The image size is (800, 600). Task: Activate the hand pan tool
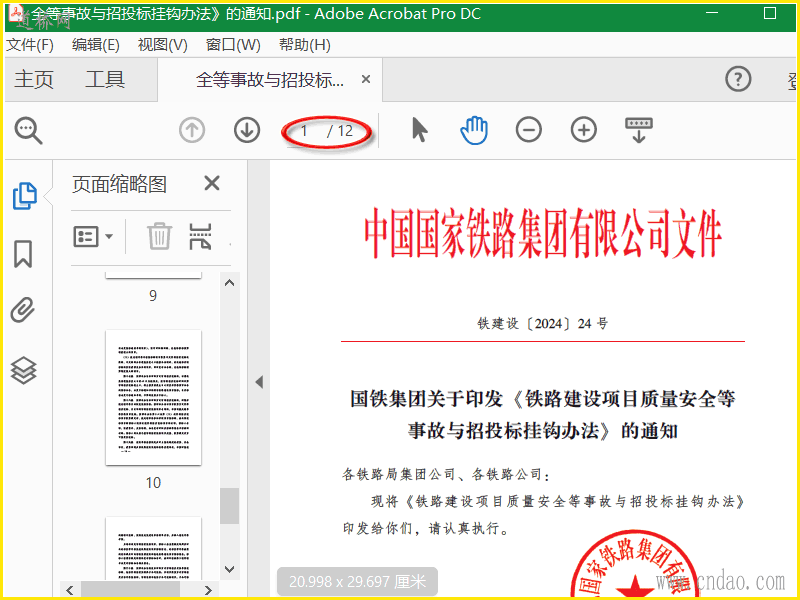click(x=474, y=130)
